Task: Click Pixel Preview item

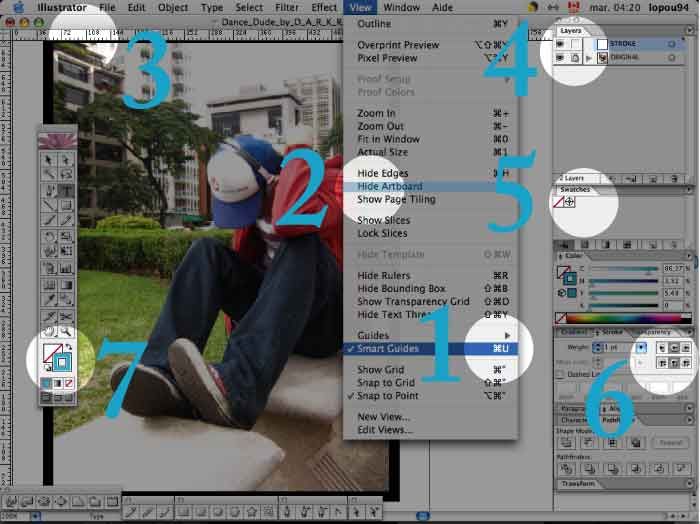Action: (430, 58)
